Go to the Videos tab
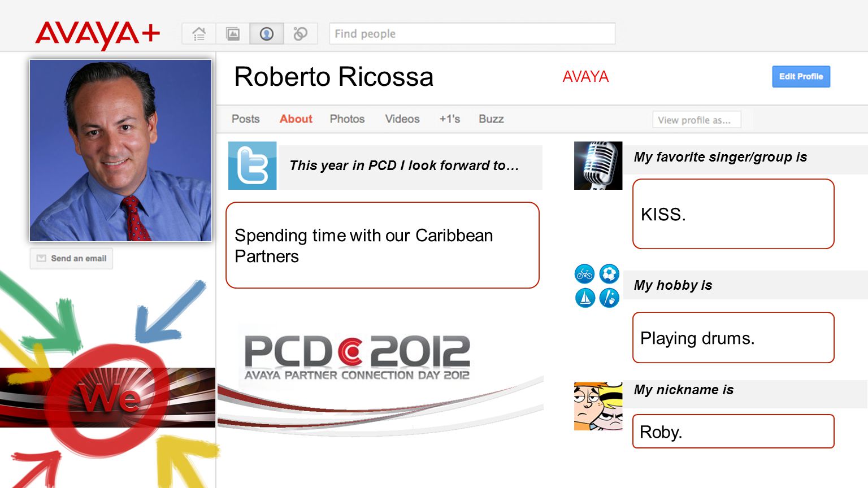 point(402,119)
